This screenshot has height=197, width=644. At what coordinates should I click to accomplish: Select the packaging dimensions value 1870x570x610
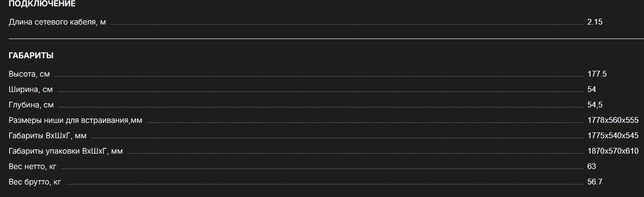coord(613,151)
